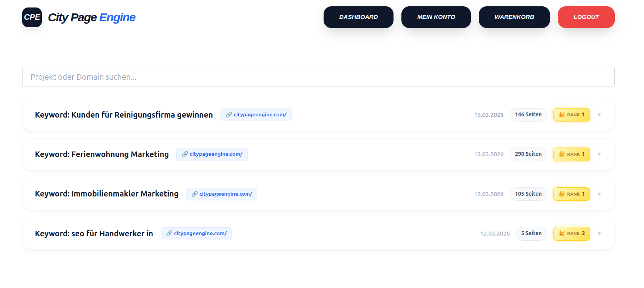This screenshot has height=288, width=644.
Task: Click the City Page Engine title
Action: click(x=92, y=17)
